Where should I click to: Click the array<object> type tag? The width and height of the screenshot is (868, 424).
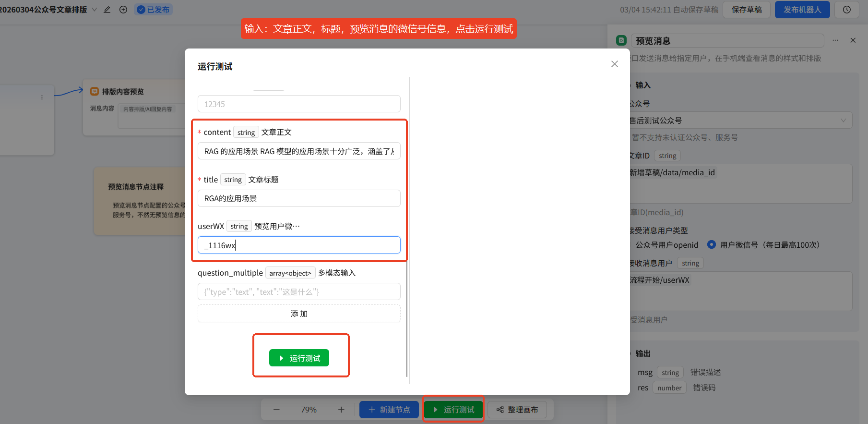click(290, 273)
